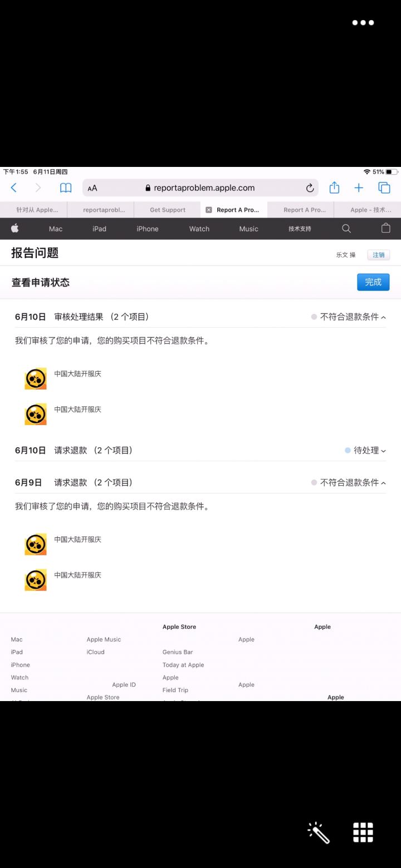
Task: Click the 乐文 操 account name
Action: 346,255
